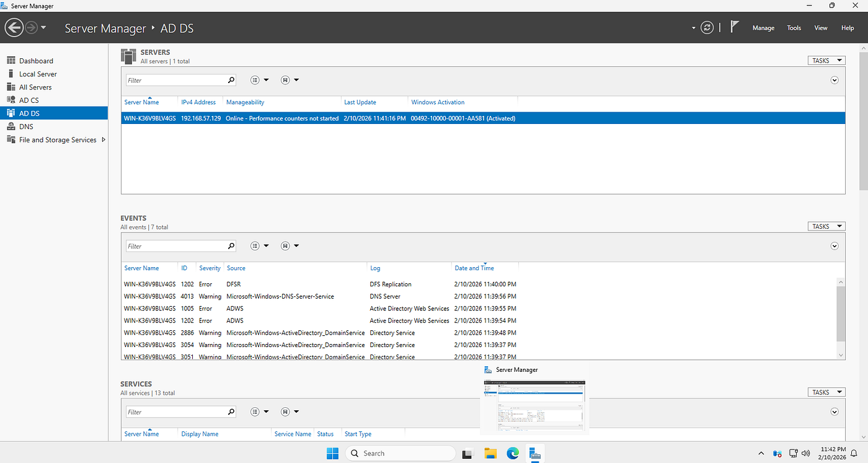Click the Services filter box
868x463 pixels.
176,412
